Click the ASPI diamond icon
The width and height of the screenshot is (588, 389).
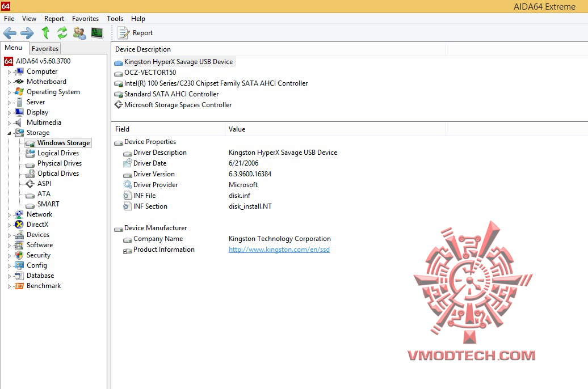31,184
